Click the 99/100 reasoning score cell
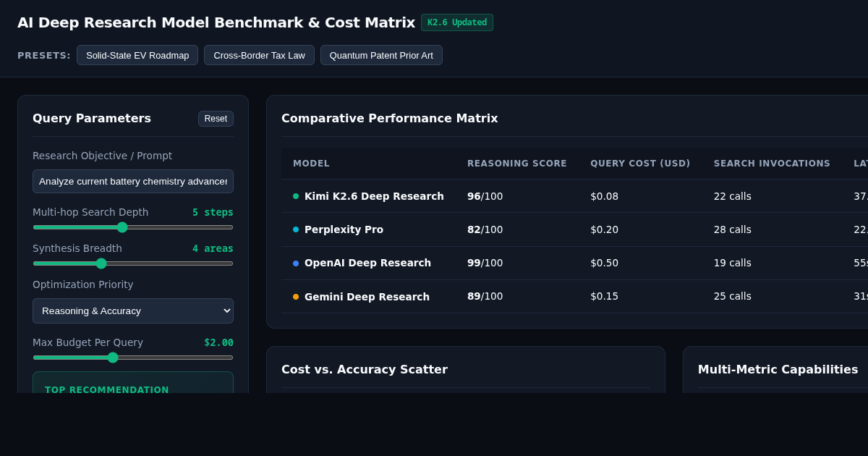The width and height of the screenshot is (868, 456). tap(485, 263)
